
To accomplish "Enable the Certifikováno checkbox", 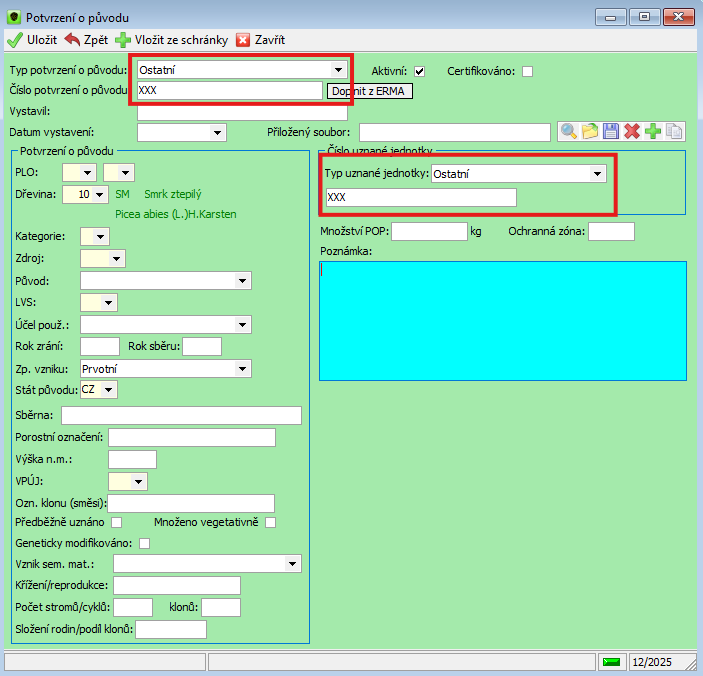I will 528,71.
